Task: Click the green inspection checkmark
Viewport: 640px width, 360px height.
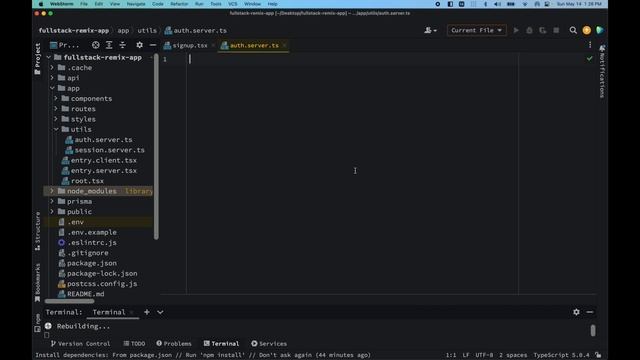Action: (589, 59)
